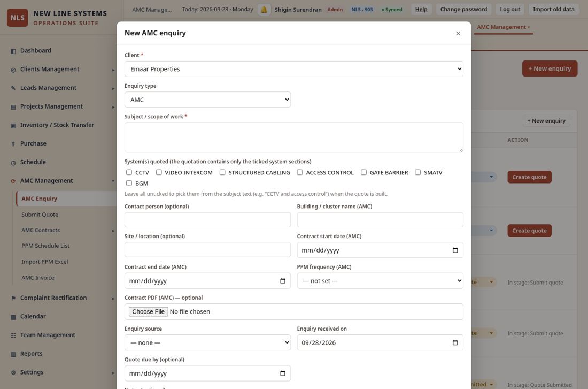The height and width of the screenshot is (389, 588).
Task: Collapse the AMC Management sidebar arrow
Action: 113,181
